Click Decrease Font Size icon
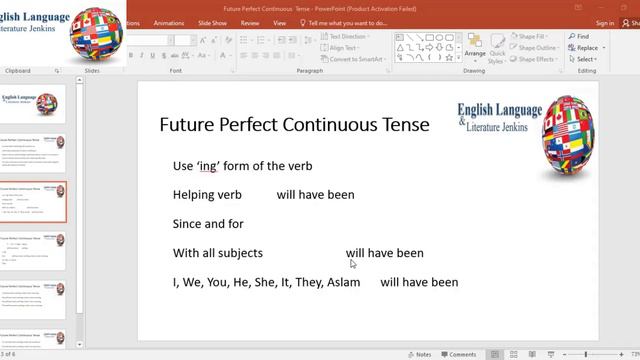Image resolution: width=640 pixels, height=360 pixels. tap(214, 40)
